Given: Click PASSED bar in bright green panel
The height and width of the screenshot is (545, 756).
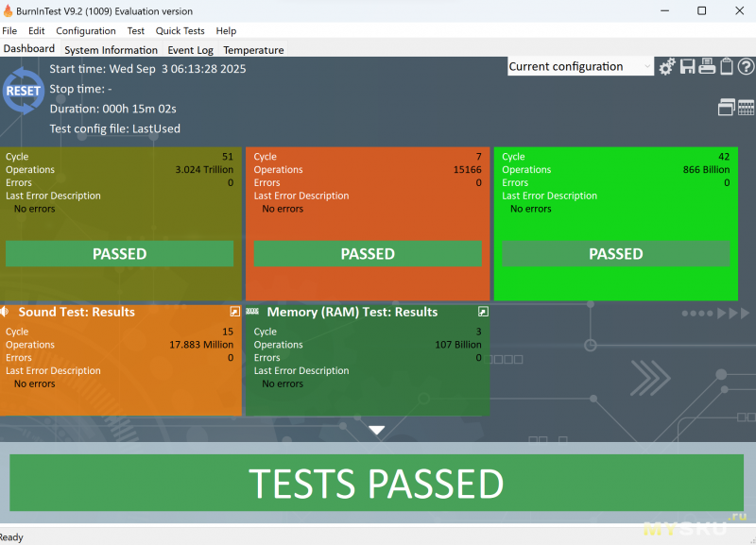Looking at the screenshot, I should click(616, 253).
